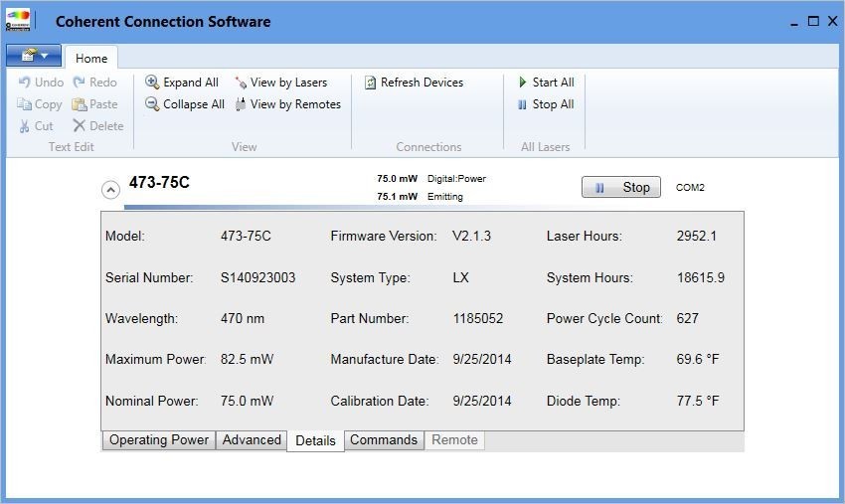Image resolution: width=845 pixels, height=504 pixels.
Task: Select the Details tab
Action: pos(316,440)
